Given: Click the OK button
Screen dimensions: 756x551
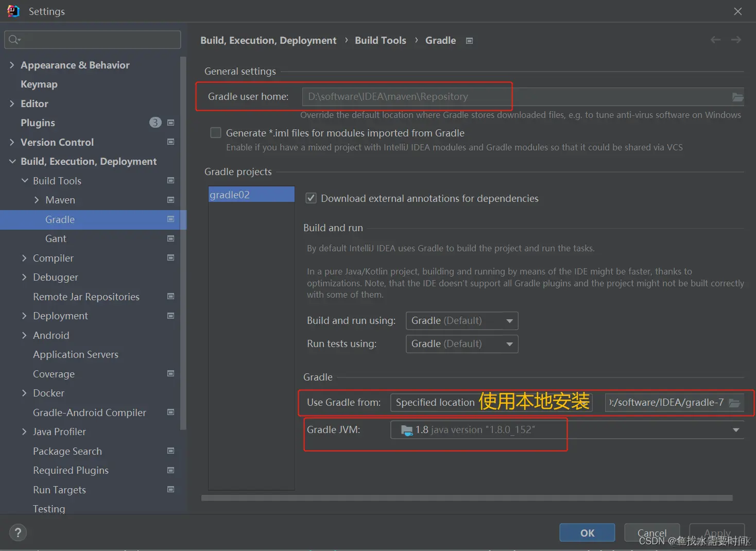Looking at the screenshot, I should pos(587,533).
